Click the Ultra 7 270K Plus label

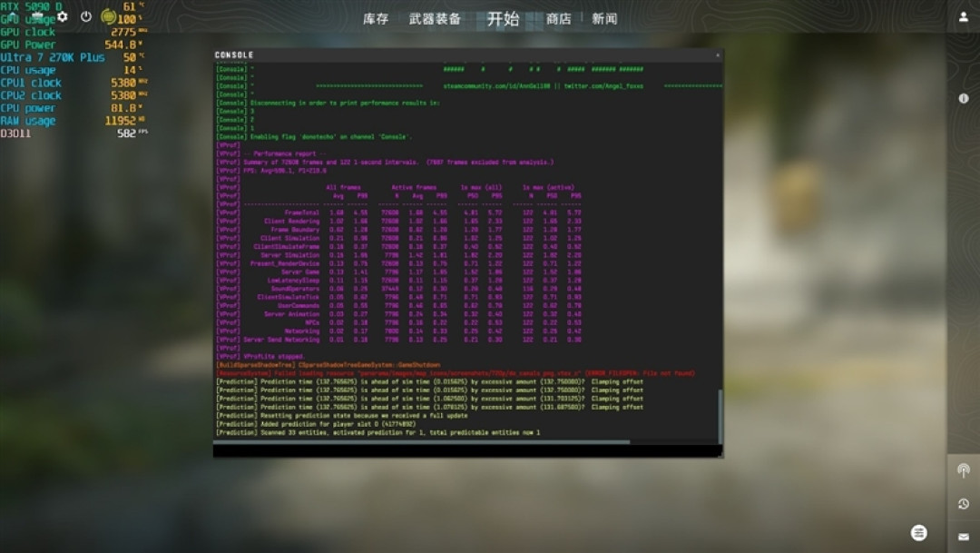(53, 57)
